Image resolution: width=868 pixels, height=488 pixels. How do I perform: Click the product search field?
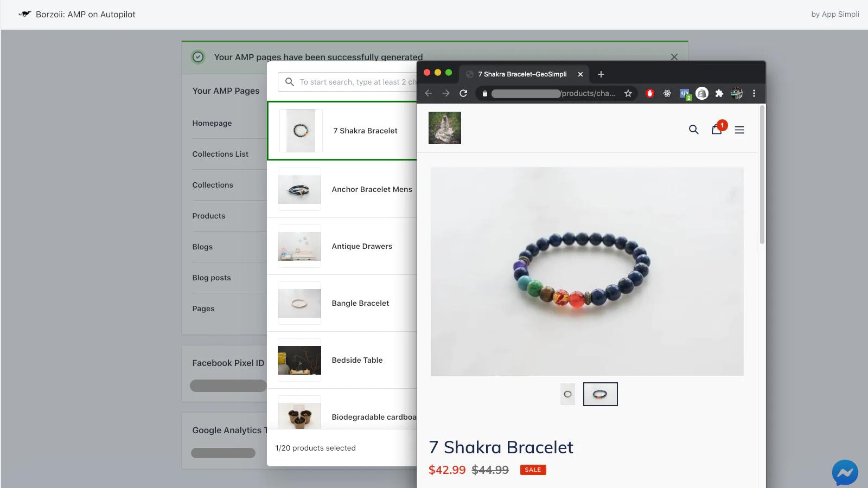tap(348, 82)
